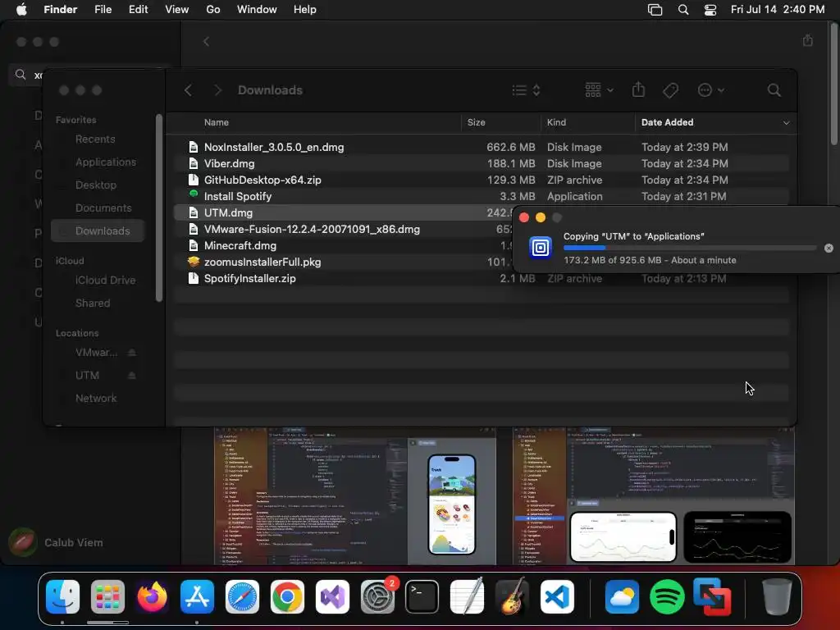Open the View menu
Viewport: 840px width, 630px height.
tap(177, 10)
